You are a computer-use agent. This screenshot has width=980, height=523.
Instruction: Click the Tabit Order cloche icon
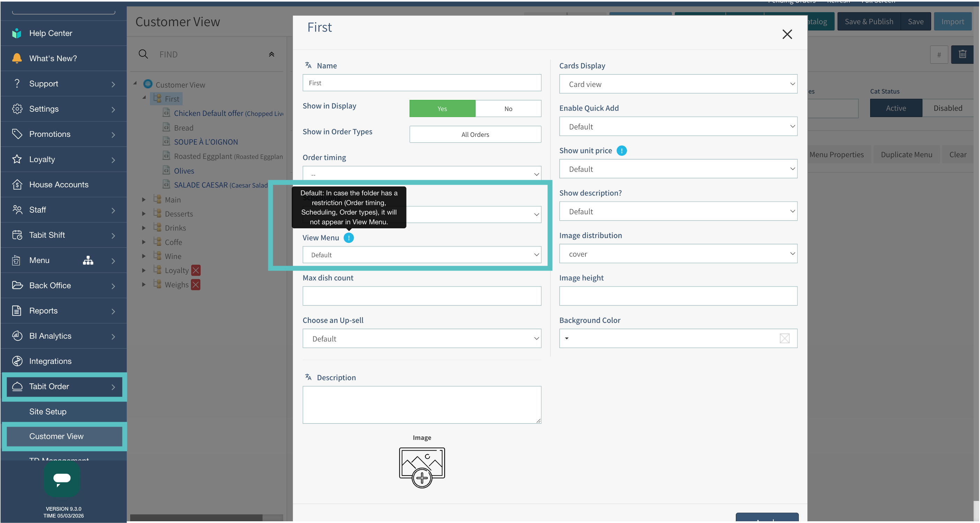(17, 386)
